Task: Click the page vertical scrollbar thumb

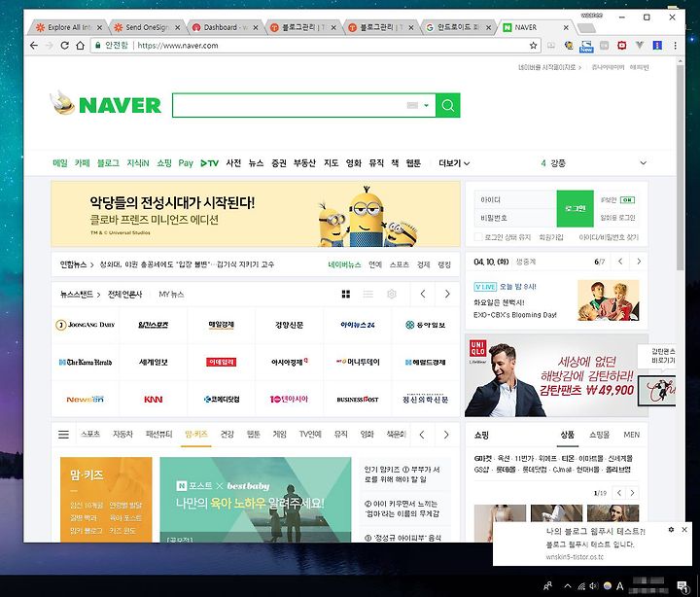Action: (680, 167)
